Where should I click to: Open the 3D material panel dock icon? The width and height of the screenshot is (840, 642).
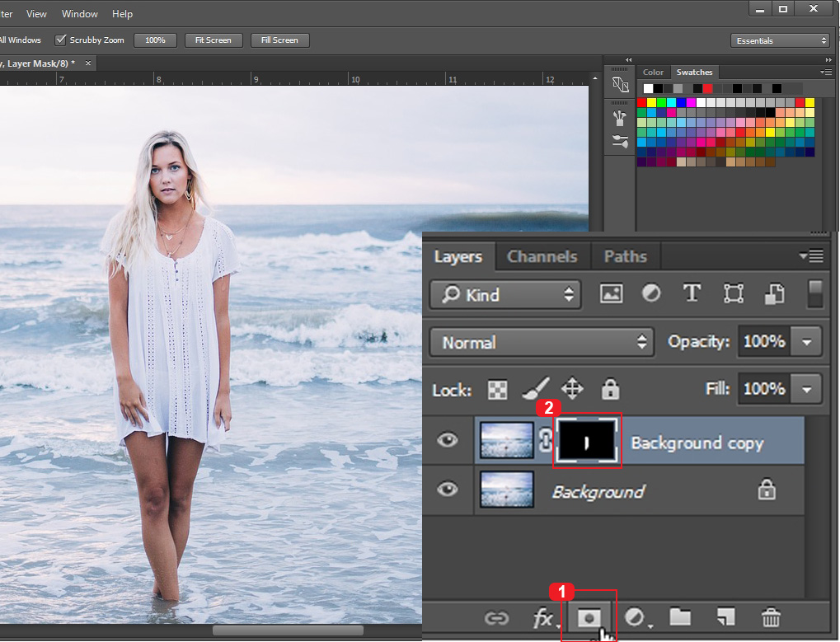[x=621, y=85]
